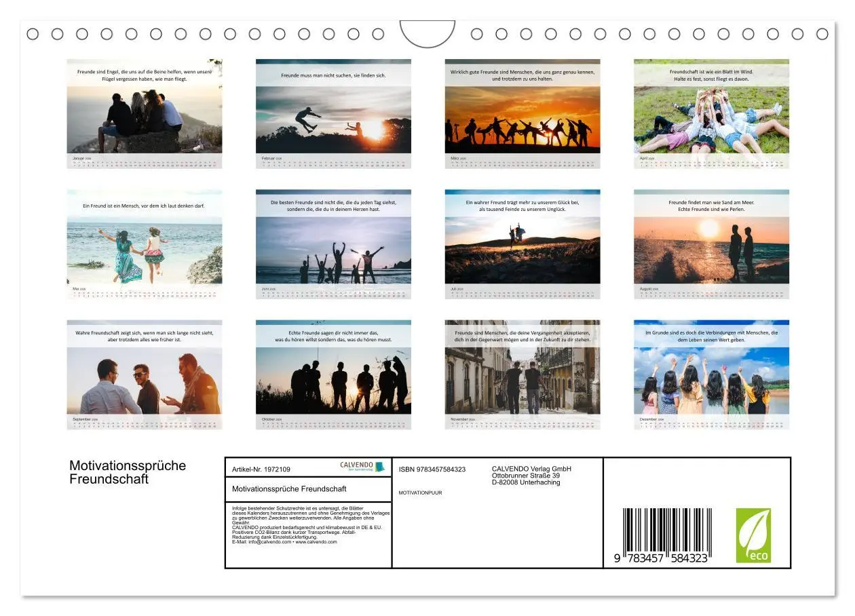Click the 'Motivationssprüche Freundschaft' title at bottom left

click(x=128, y=472)
